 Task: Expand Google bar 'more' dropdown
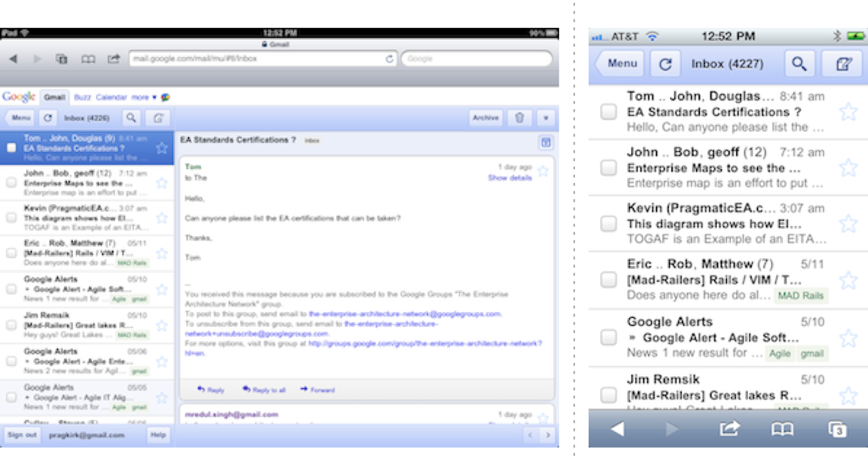143,97
